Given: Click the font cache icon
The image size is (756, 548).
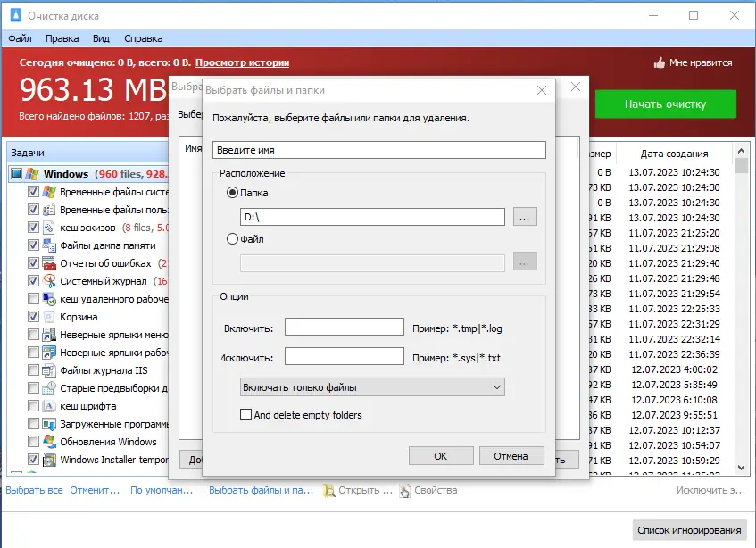Looking at the screenshot, I should (49, 406).
